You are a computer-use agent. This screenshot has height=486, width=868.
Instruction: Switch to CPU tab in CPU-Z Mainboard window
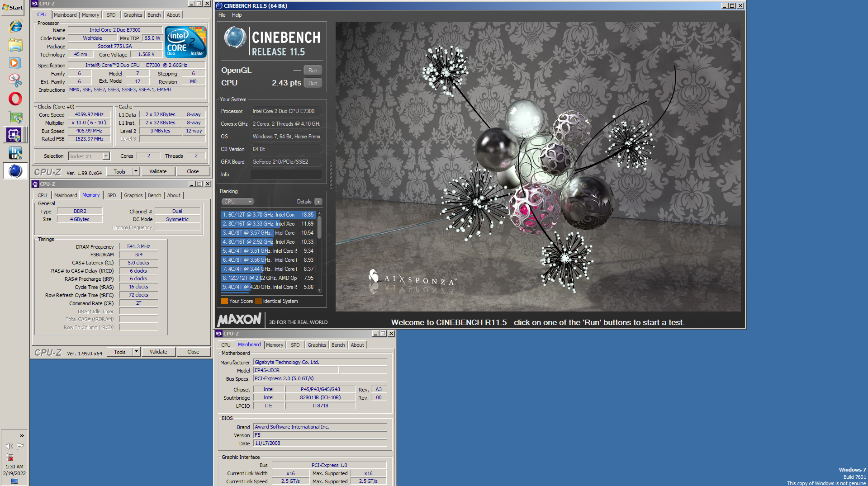tap(226, 345)
